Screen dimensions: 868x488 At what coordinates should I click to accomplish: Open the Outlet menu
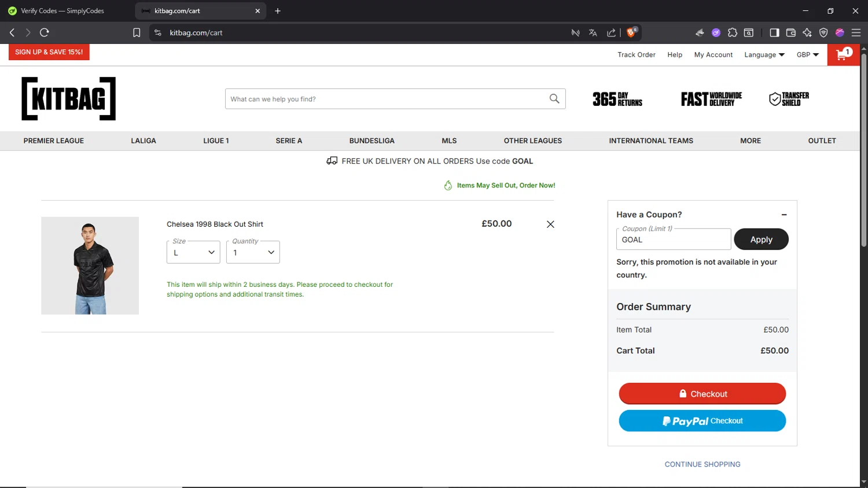[822, 141]
